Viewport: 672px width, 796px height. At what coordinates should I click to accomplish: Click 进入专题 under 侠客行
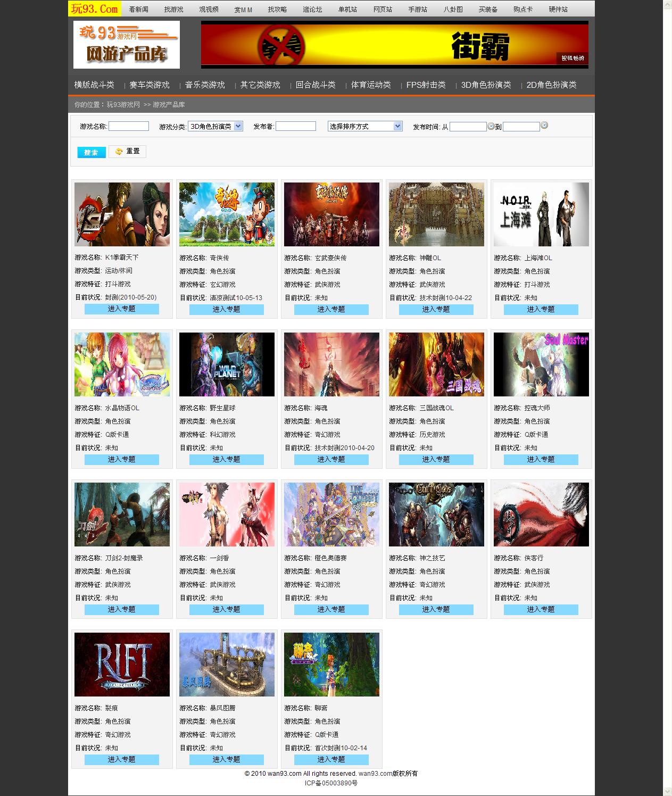click(541, 609)
